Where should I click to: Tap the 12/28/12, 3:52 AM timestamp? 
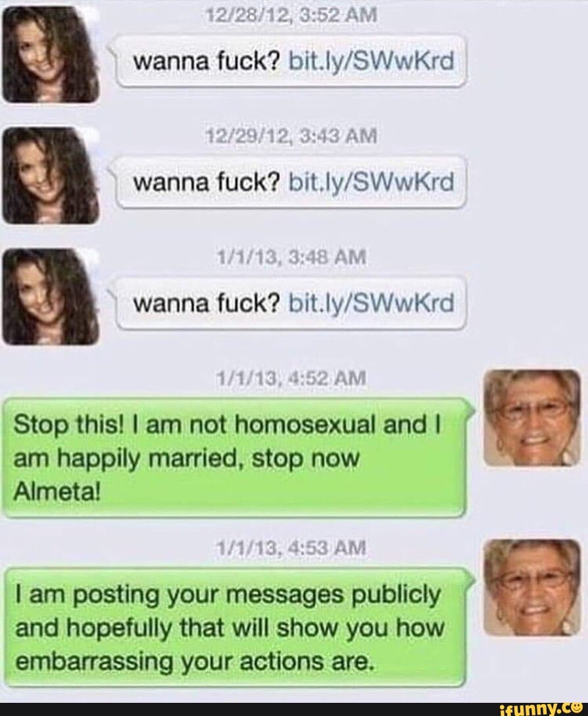point(292,16)
